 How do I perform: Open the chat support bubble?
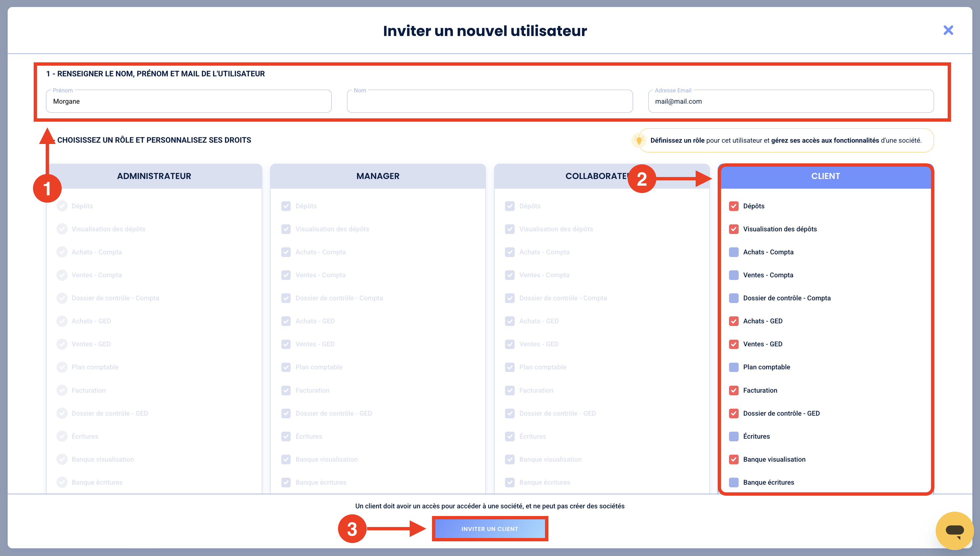[954, 530]
